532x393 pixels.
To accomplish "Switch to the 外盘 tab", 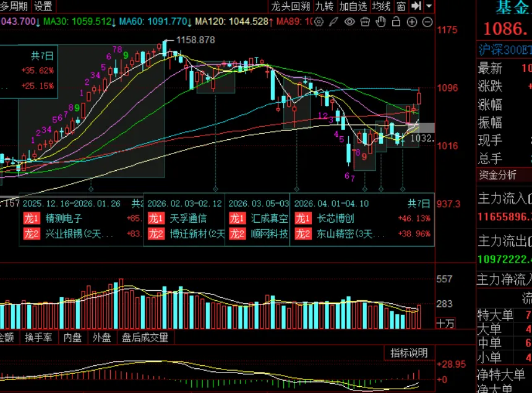I will [x=102, y=337].
